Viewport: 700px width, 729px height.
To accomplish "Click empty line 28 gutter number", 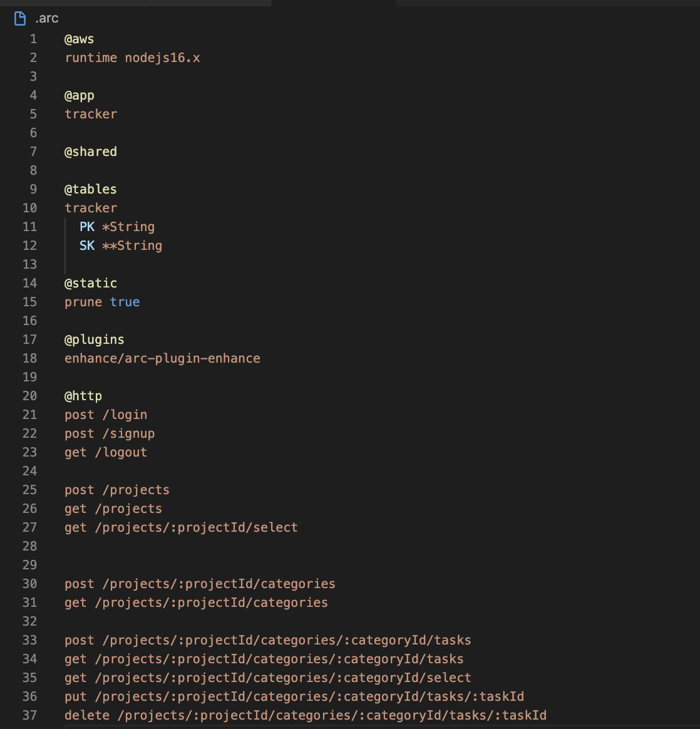I will tap(30, 546).
